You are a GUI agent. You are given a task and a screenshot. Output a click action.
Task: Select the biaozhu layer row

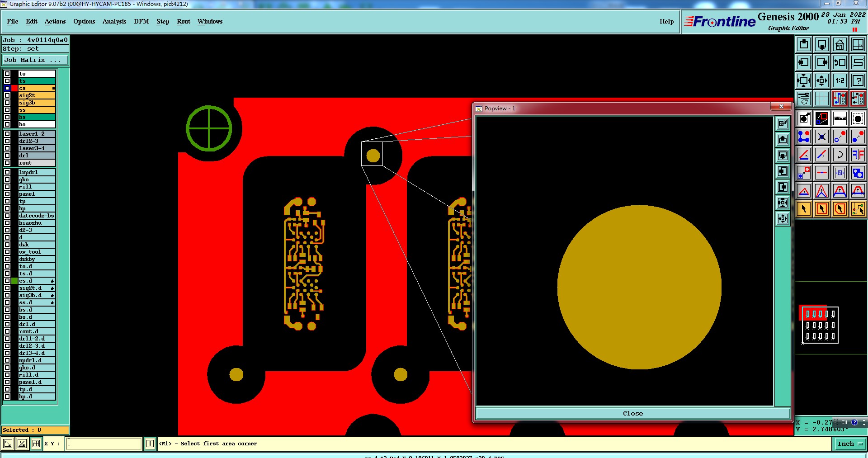pyautogui.click(x=37, y=223)
